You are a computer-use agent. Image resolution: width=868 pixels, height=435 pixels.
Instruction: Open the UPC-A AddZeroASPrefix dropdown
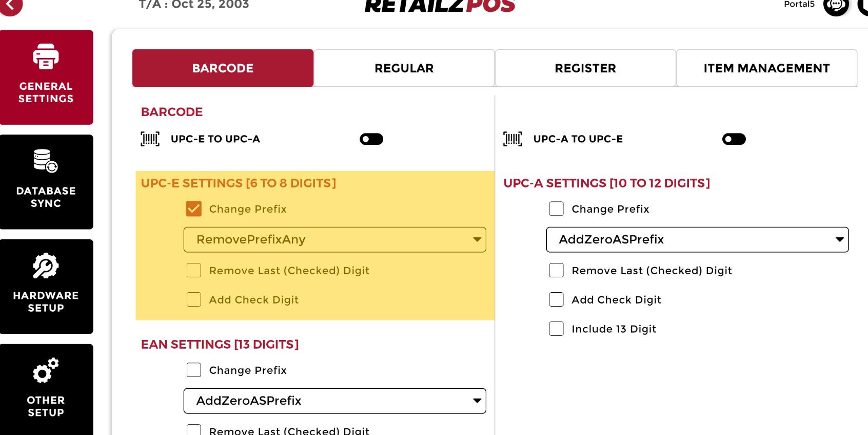(x=697, y=240)
